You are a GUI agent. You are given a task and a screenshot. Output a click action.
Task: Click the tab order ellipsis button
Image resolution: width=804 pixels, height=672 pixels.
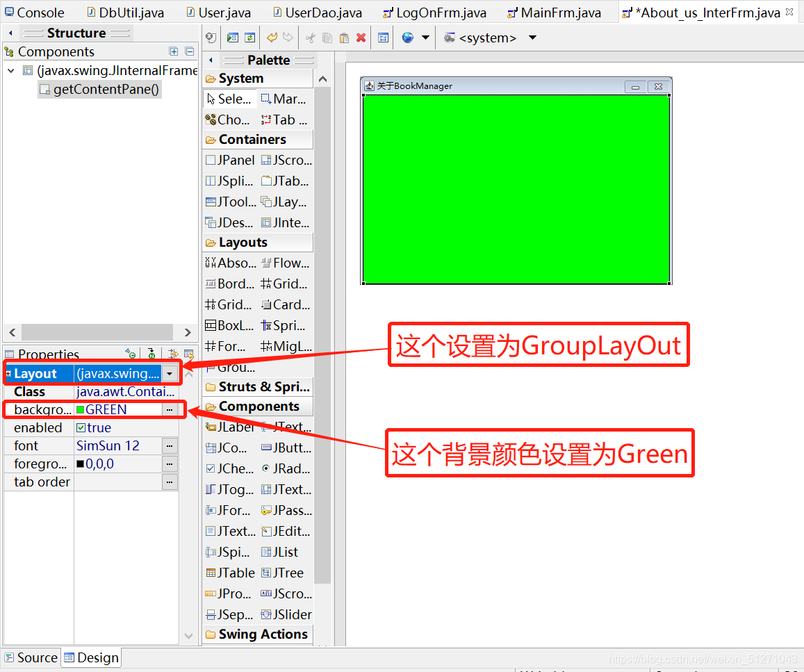tap(170, 482)
